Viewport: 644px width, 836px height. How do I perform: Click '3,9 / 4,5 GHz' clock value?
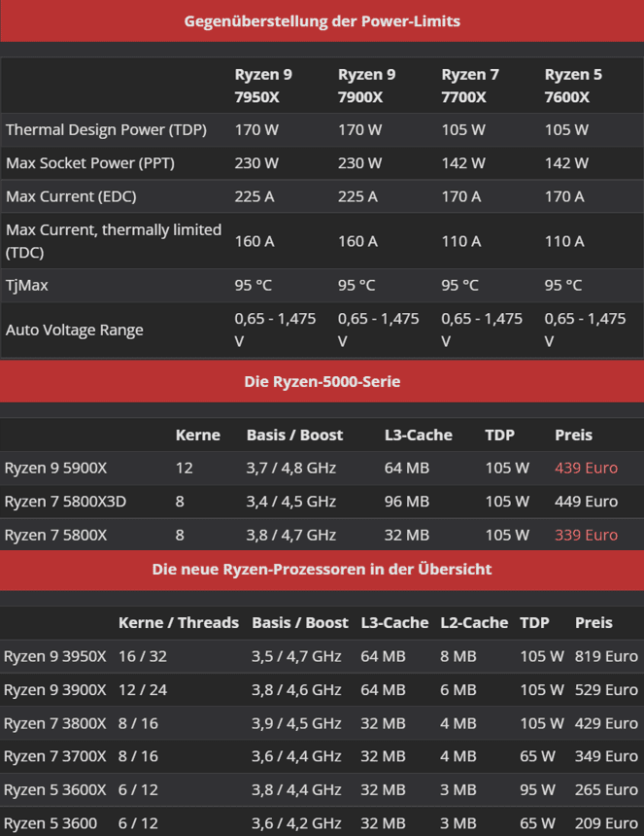pyautogui.click(x=296, y=723)
